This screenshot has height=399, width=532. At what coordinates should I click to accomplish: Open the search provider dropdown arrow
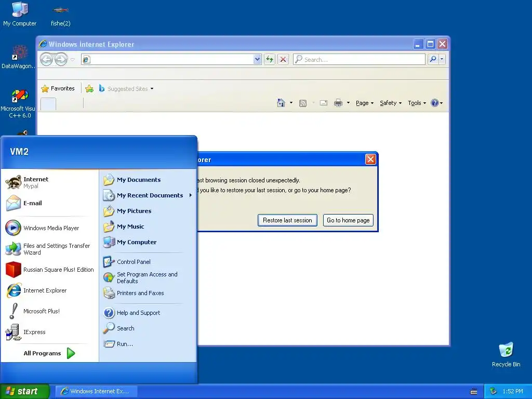pos(442,59)
